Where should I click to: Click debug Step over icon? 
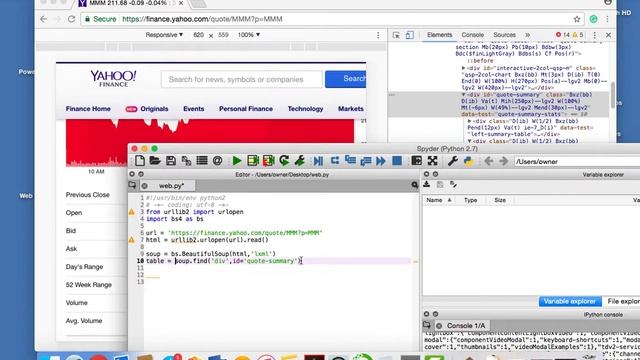coord(335,161)
